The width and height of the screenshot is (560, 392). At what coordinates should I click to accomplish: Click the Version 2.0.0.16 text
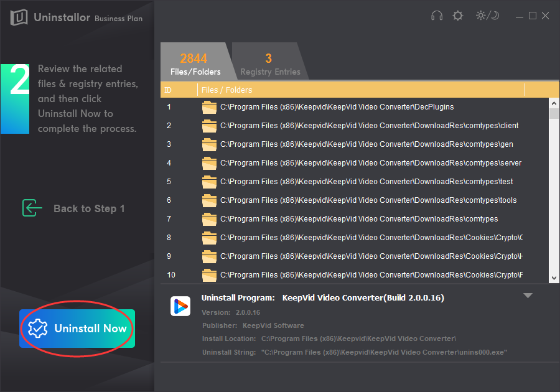click(231, 312)
